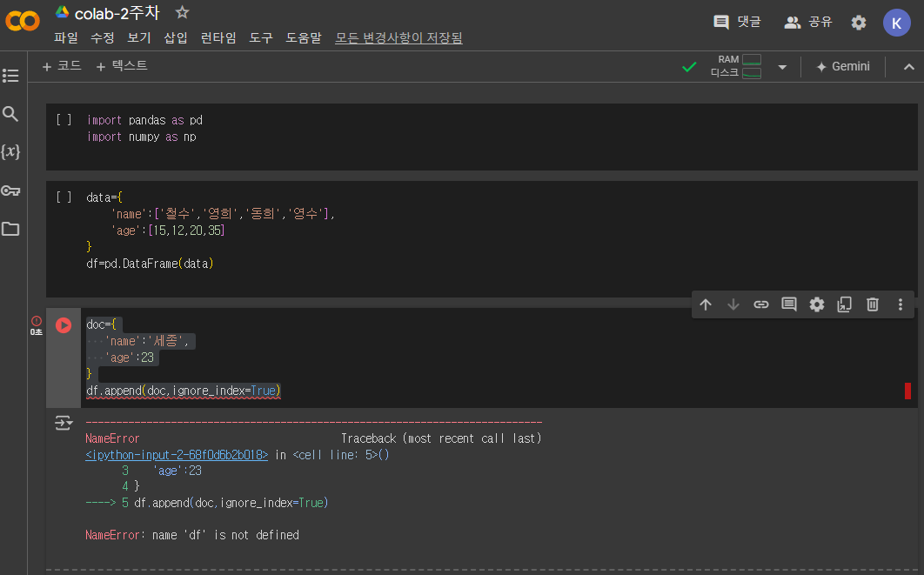Click the NameError: name 'df' message
924x575 pixels.
click(x=192, y=535)
